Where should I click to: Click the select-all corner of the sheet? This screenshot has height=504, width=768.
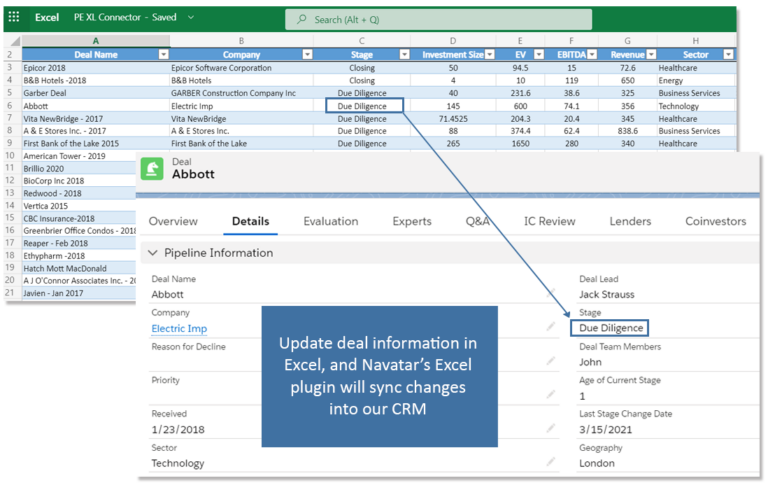(x=14, y=41)
